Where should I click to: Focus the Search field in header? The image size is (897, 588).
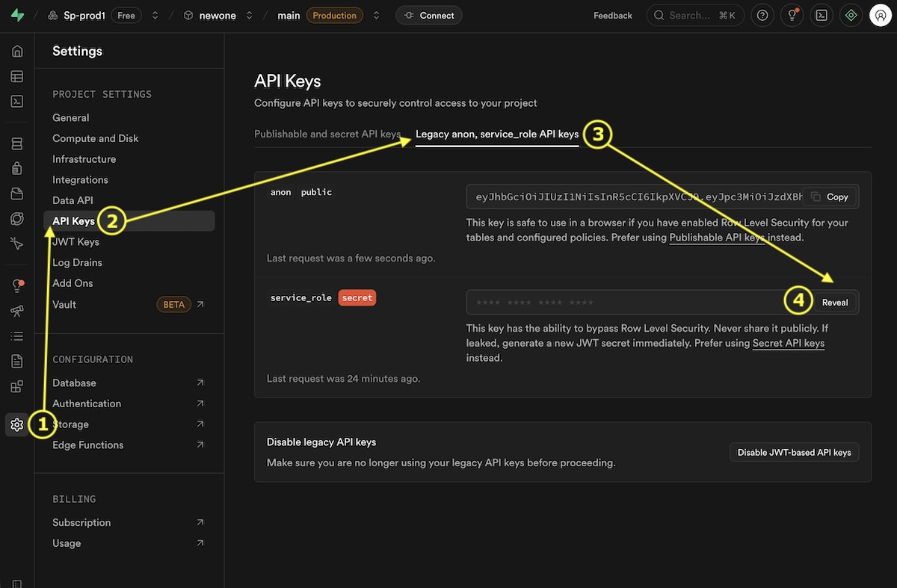tap(695, 16)
